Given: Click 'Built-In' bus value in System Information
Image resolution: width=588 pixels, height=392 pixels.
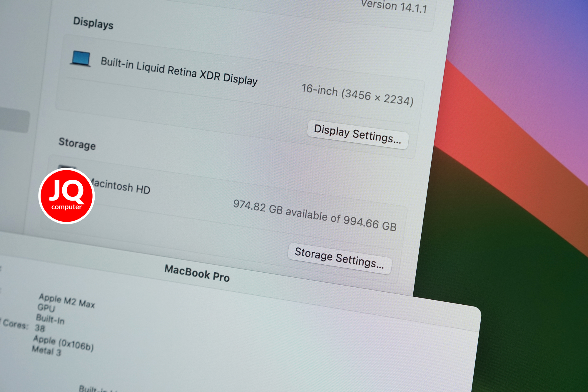Looking at the screenshot, I should pyautogui.click(x=50, y=319).
